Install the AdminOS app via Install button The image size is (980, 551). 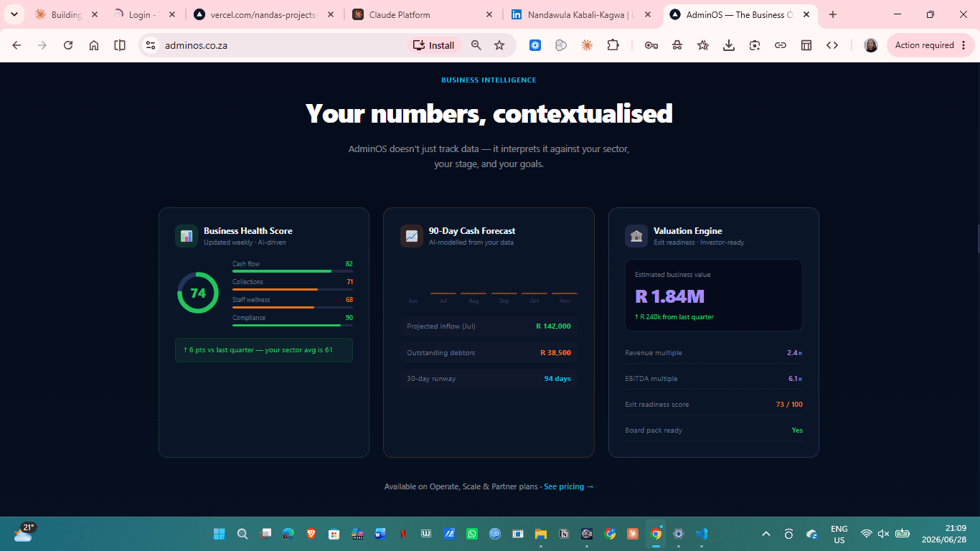434,45
